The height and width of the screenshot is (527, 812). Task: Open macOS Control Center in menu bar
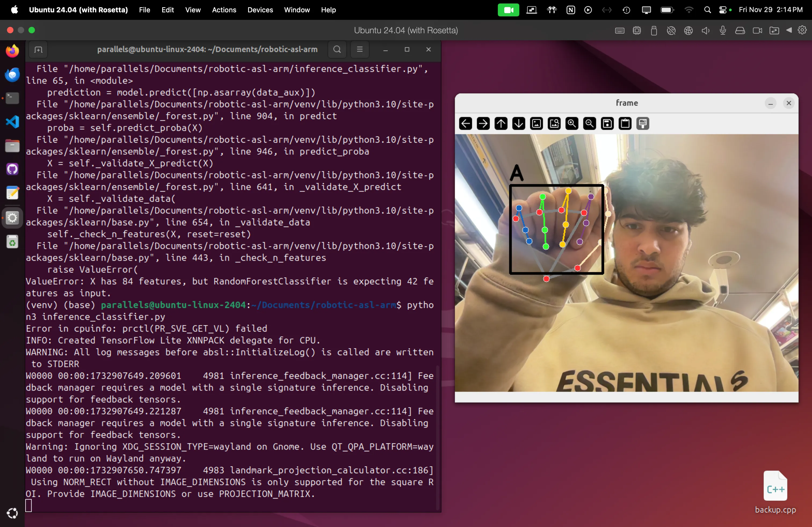(723, 10)
